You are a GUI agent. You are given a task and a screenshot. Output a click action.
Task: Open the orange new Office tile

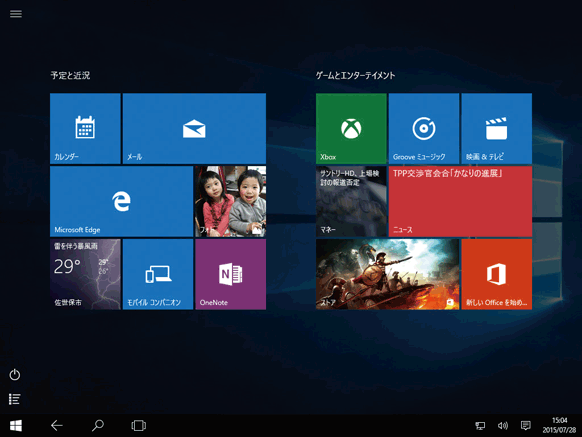497,274
